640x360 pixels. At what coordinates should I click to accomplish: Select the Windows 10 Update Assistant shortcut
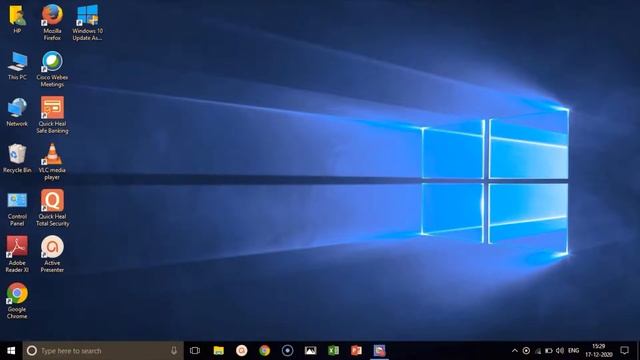(x=87, y=22)
